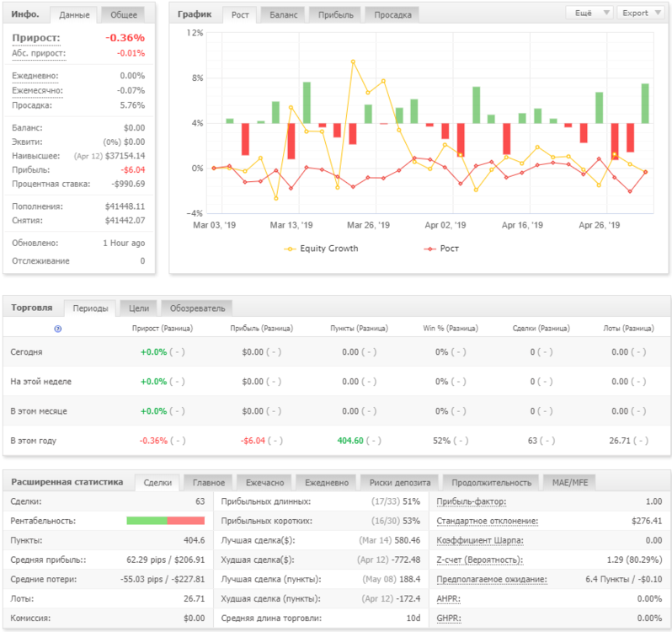Click the Ежемесячно: label
672x632 pixels.
point(37,90)
